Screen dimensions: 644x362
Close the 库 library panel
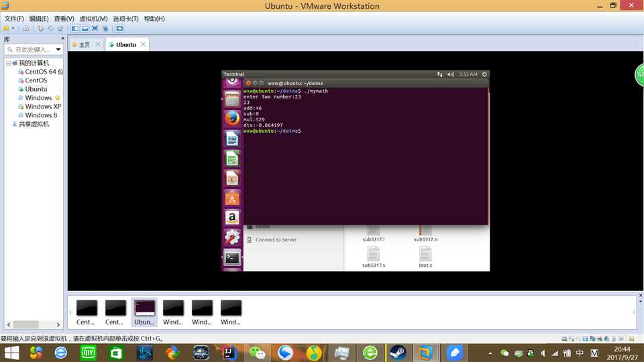63,39
